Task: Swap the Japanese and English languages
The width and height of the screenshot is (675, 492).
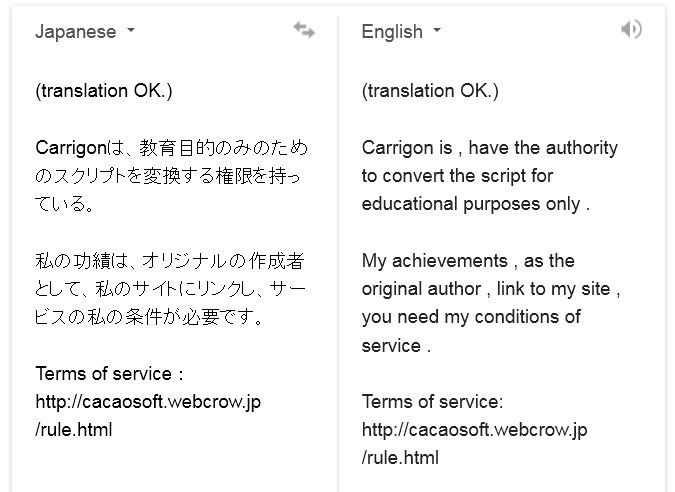Action: 304,31
